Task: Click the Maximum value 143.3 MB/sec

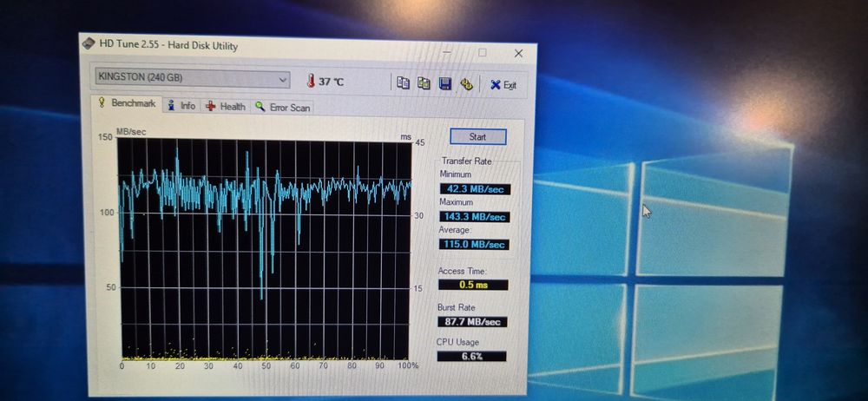Action: pyautogui.click(x=475, y=217)
